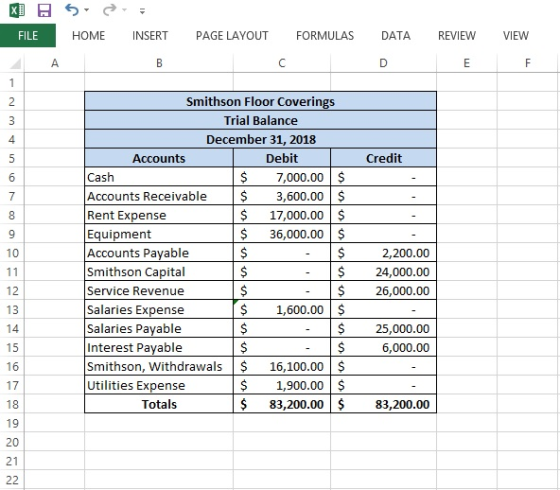The height and width of the screenshot is (490, 560).
Task: Select the 36,000.00 Equipment debit
Action: coord(282,234)
